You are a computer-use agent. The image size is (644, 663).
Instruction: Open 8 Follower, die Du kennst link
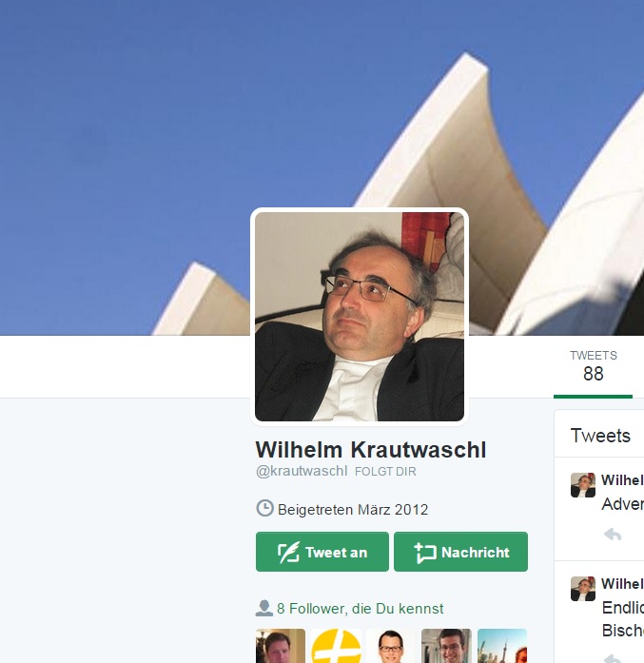[360, 609]
